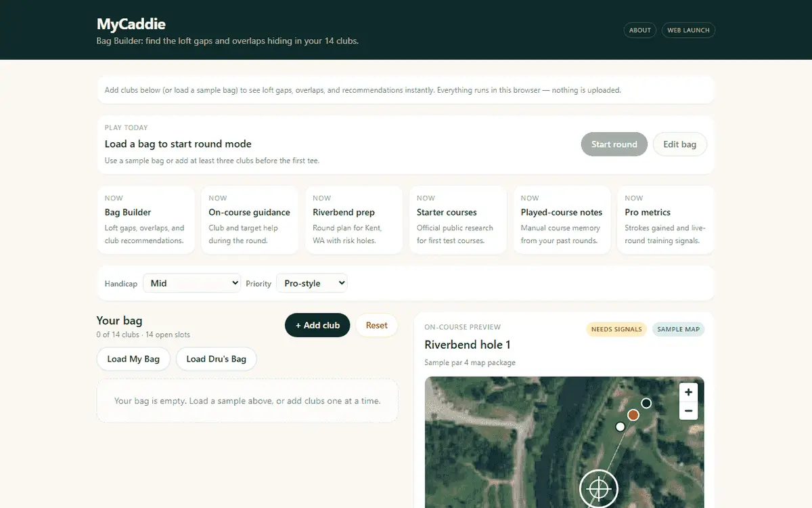Viewport: 812px width, 508px height.
Task: Click the satellite map of Riverbend
Action: coord(564,442)
